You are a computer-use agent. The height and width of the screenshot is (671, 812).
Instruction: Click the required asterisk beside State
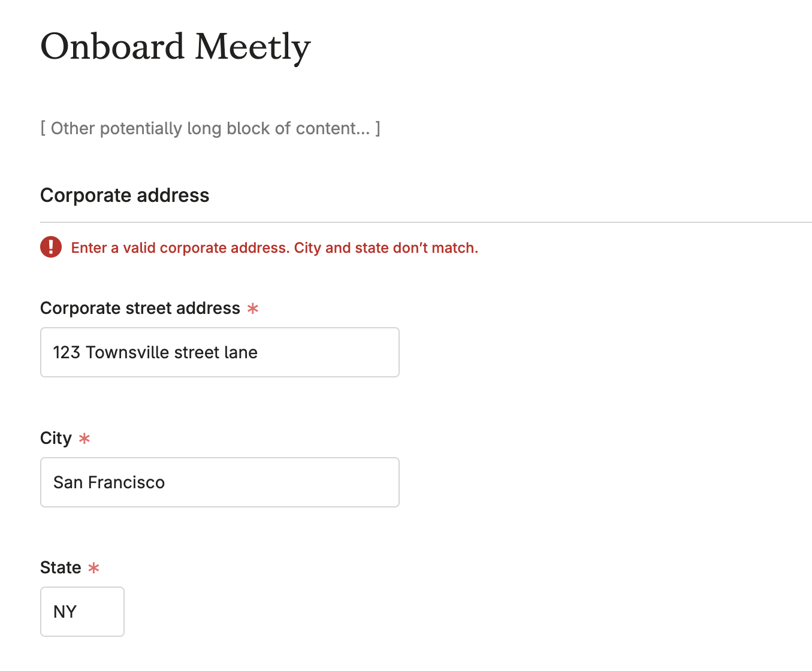tap(93, 568)
